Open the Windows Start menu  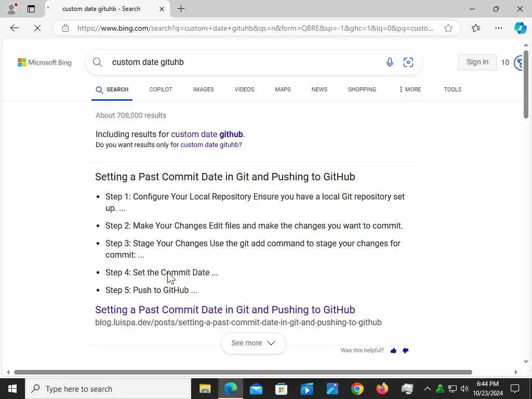coord(12,389)
